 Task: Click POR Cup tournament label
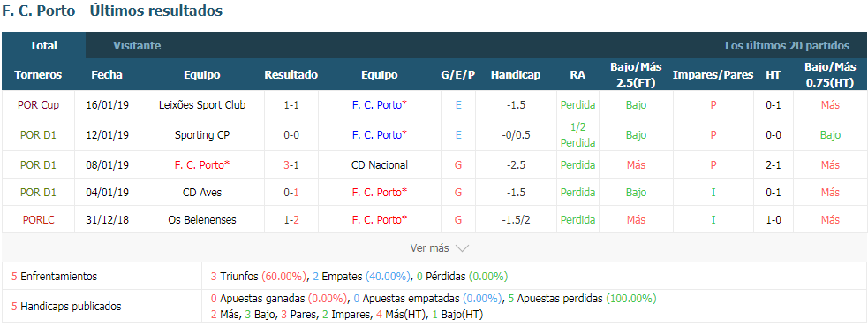tap(38, 105)
